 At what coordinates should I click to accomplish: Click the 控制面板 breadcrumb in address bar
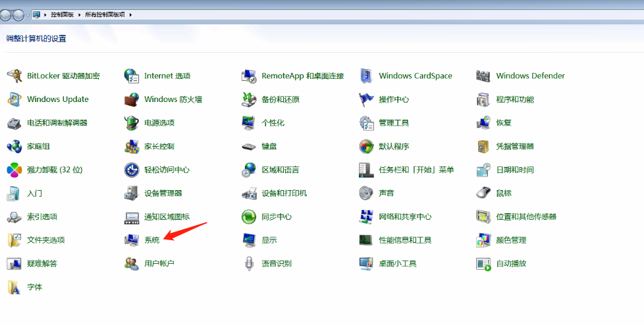coord(62,14)
